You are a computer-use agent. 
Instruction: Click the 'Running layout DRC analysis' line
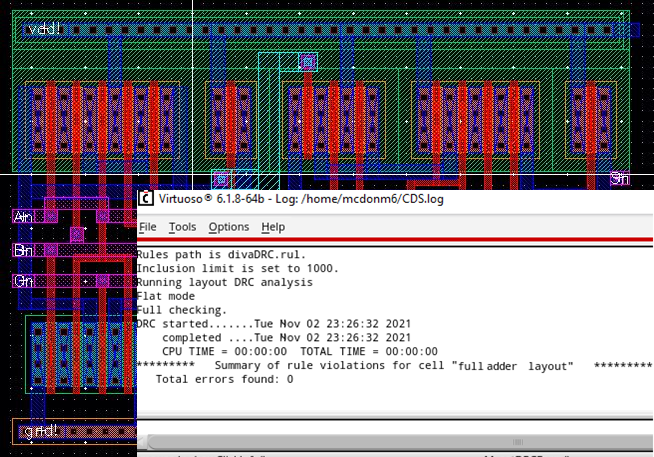224,282
